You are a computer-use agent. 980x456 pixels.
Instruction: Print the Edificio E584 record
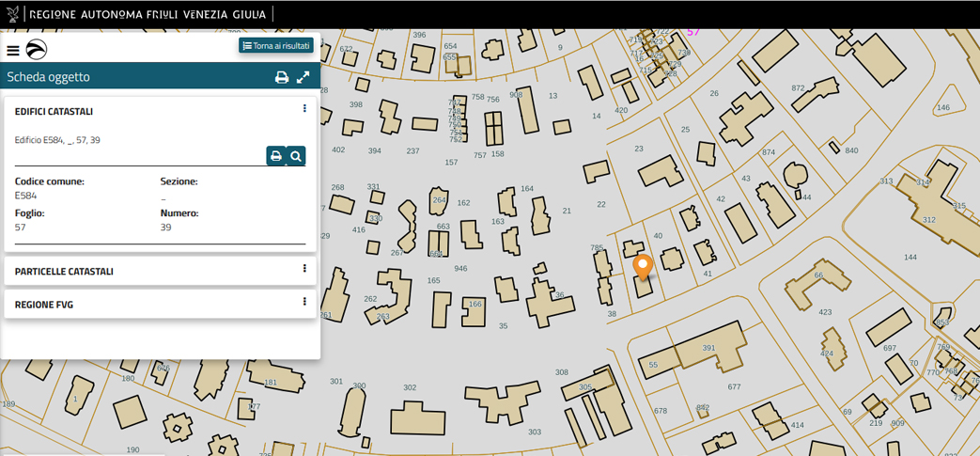tap(275, 156)
